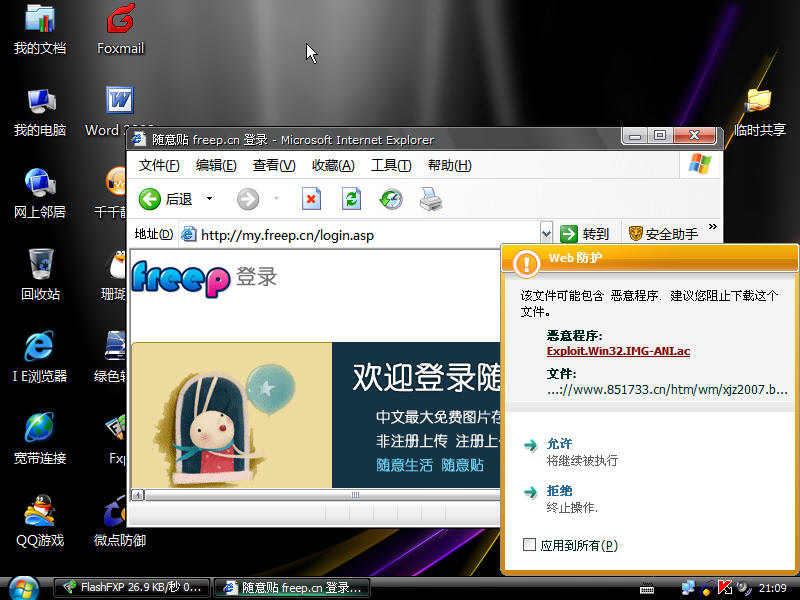Select the 宽带连接 desktop icon
The image size is (800, 600).
(x=40, y=439)
